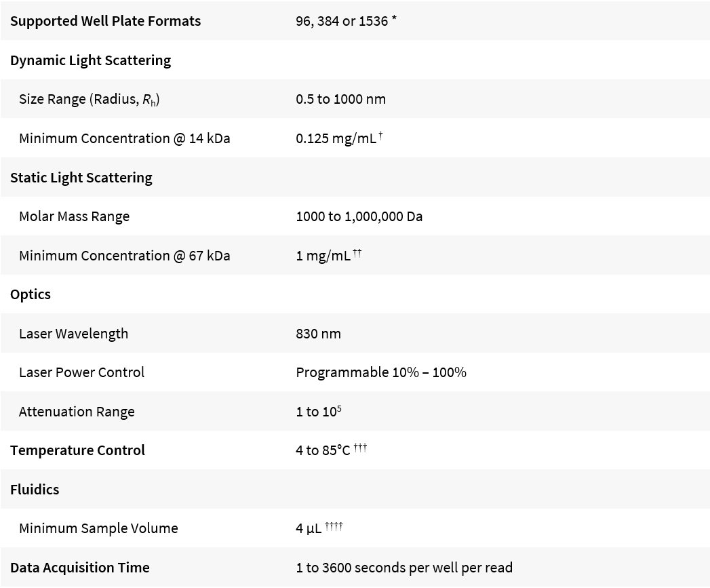
Task: Click the triple-dagger footnote after 4 to 85°C
Action: pos(360,448)
